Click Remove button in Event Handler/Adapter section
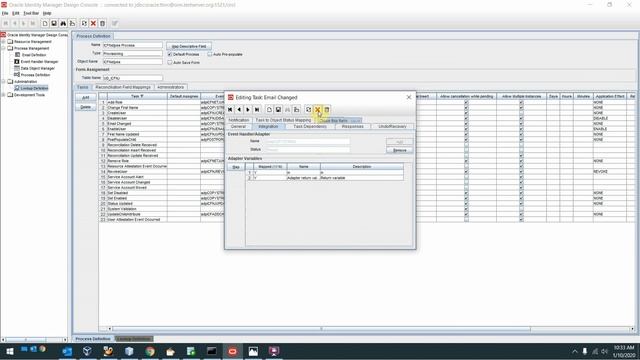Screen dimensions: 640x360 click(x=400, y=150)
